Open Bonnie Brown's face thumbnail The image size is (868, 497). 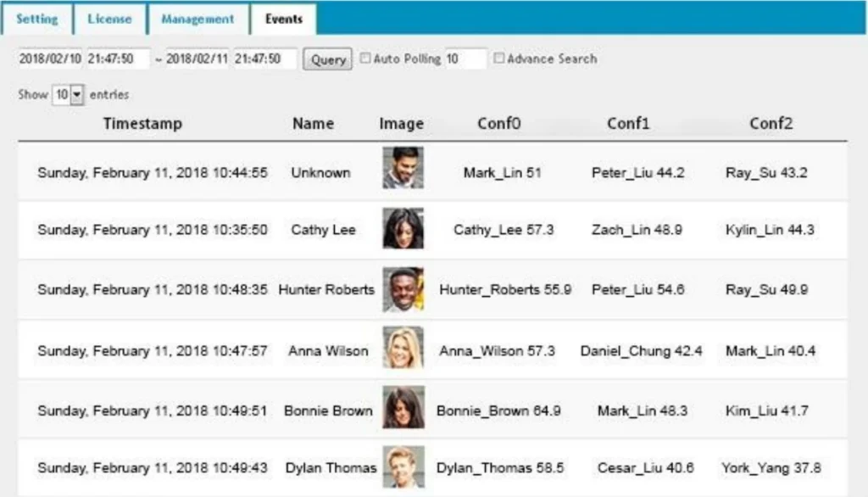click(x=403, y=407)
